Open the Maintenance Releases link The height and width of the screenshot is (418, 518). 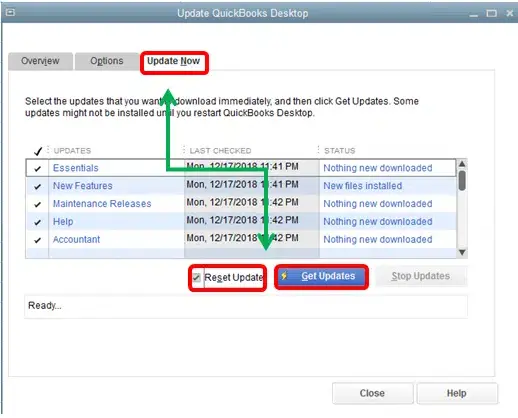tap(102, 204)
